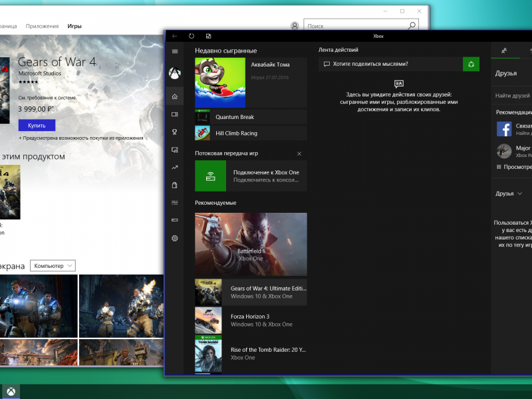Click the list-lines icon above the console icon
The height and width of the screenshot is (399, 532).
tap(175, 203)
